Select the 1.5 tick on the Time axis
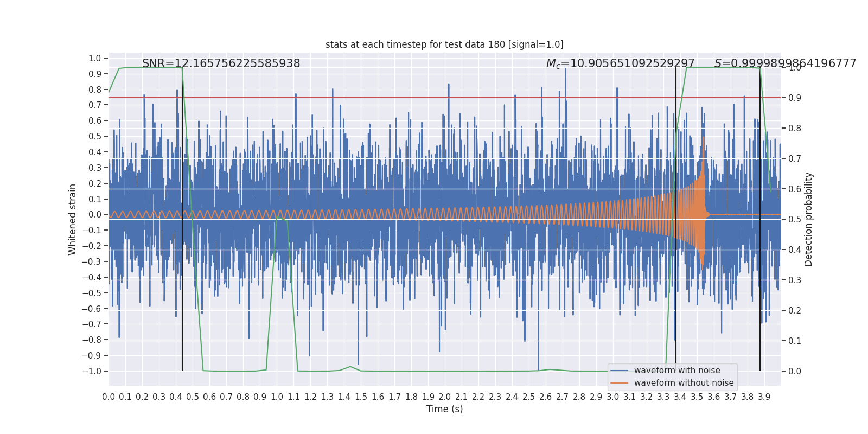This screenshot has width=868, height=434. pos(361,397)
